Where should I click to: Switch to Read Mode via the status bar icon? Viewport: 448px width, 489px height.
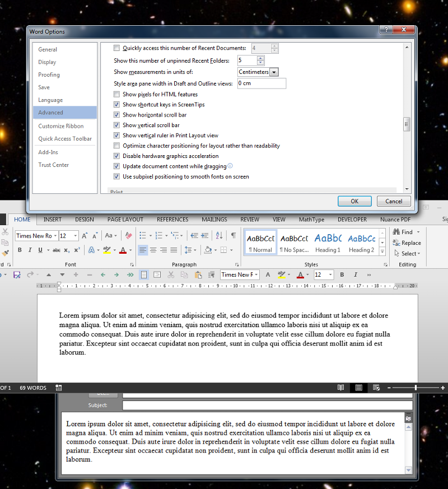click(x=341, y=388)
